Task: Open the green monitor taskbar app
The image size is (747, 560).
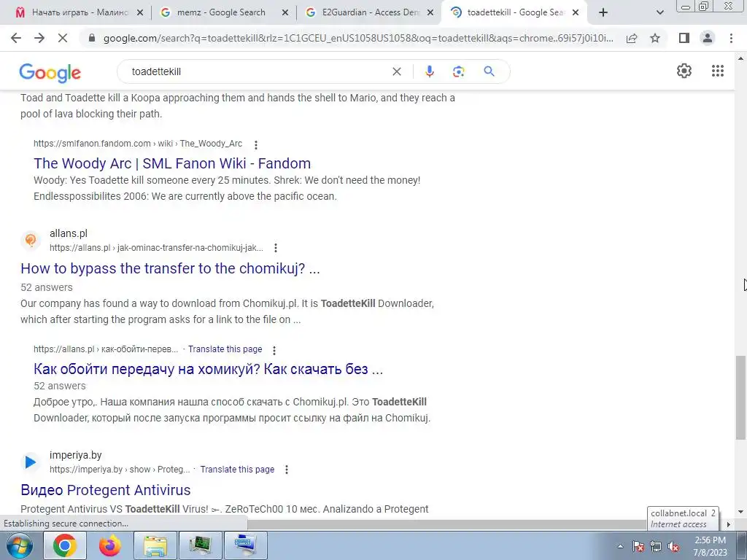Action: pos(200,545)
